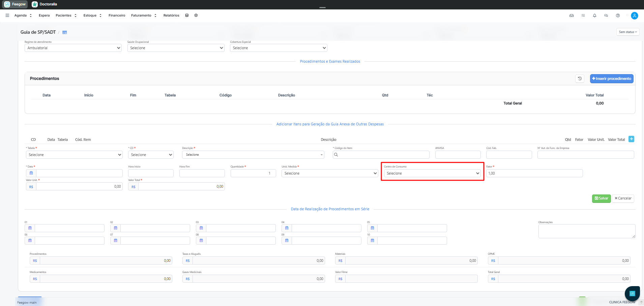Click into the Fator field
The height and width of the screenshot is (306, 644).
[534, 173]
